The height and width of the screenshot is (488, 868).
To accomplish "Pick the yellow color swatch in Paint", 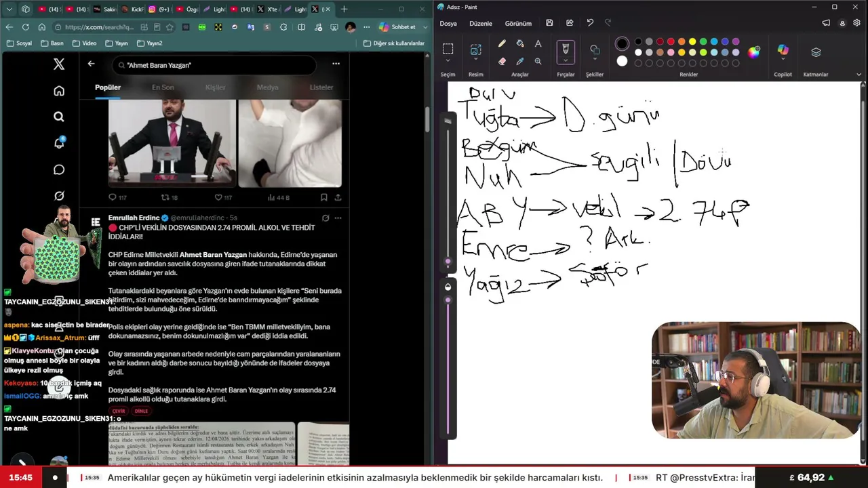I will pyautogui.click(x=692, y=42).
